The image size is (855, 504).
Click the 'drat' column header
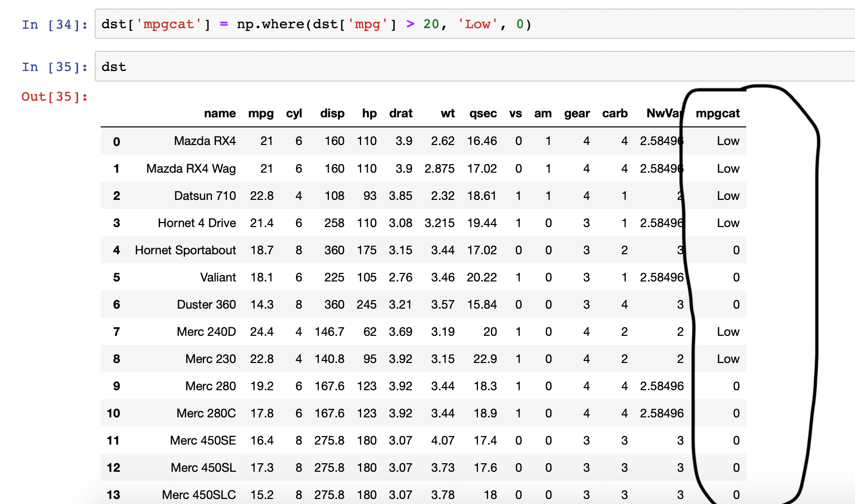(401, 113)
